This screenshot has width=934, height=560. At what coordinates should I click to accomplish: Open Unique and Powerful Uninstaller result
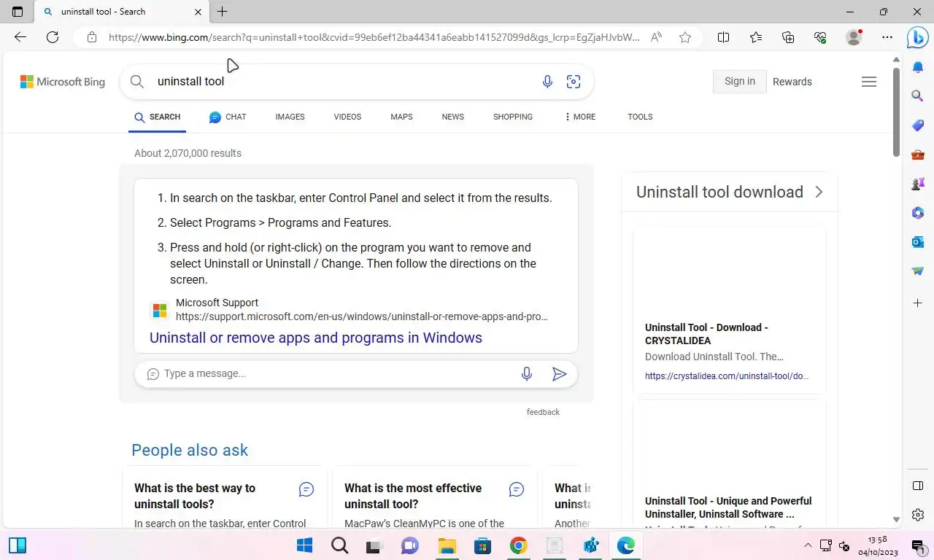728,507
